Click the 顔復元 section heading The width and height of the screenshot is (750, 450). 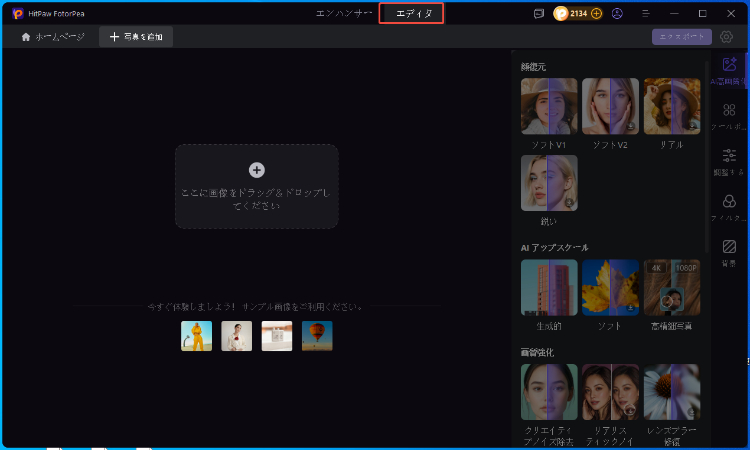(533, 67)
